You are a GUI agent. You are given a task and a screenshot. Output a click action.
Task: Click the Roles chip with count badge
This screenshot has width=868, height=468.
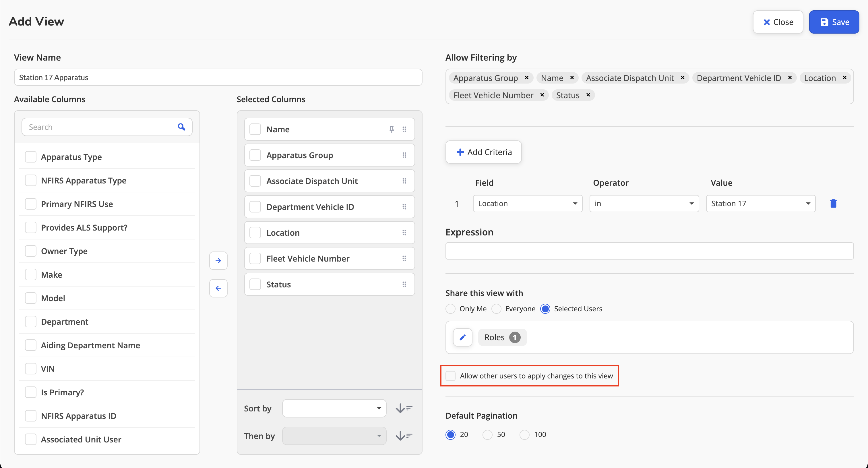(x=502, y=337)
